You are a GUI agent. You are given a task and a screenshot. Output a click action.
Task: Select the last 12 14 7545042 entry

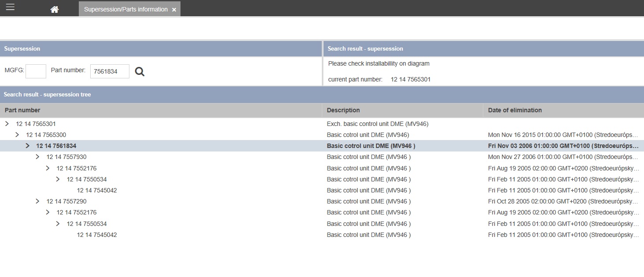97,235
